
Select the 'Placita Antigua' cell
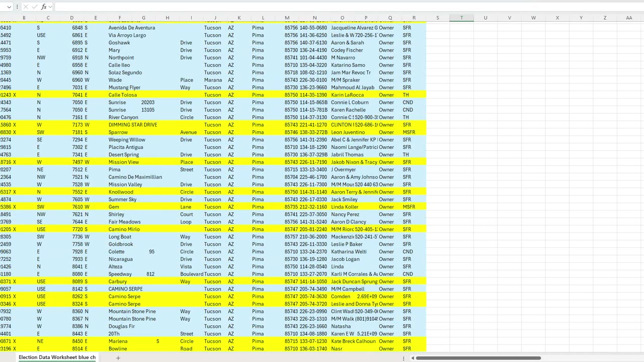[126, 147]
